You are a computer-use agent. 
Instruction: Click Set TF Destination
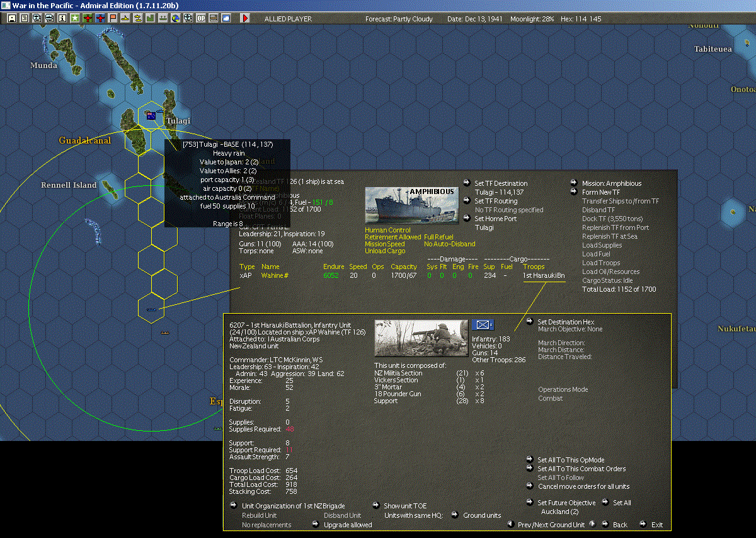(501, 183)
